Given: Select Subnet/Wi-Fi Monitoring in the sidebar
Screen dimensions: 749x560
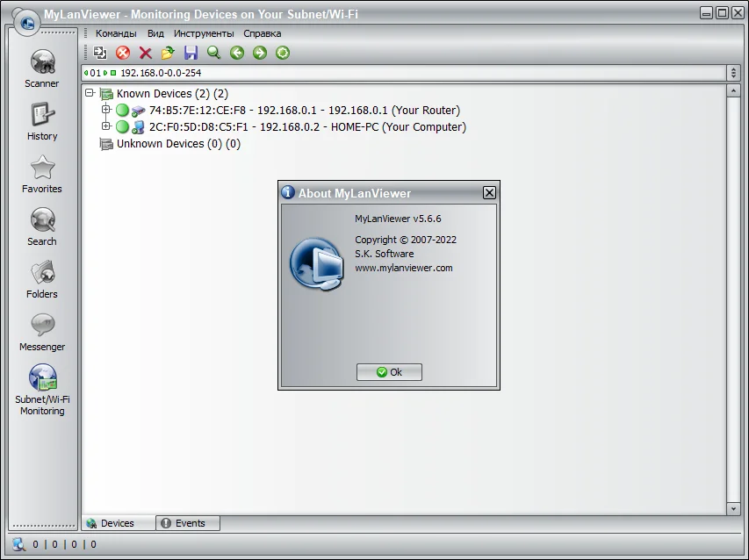Looking at the screenshot, I should tap(42, 390).
